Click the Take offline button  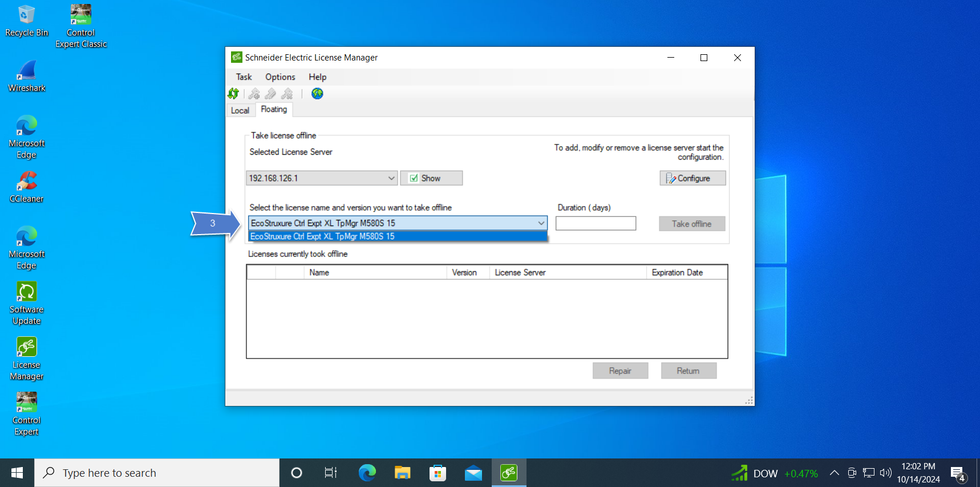coord(692,224)
